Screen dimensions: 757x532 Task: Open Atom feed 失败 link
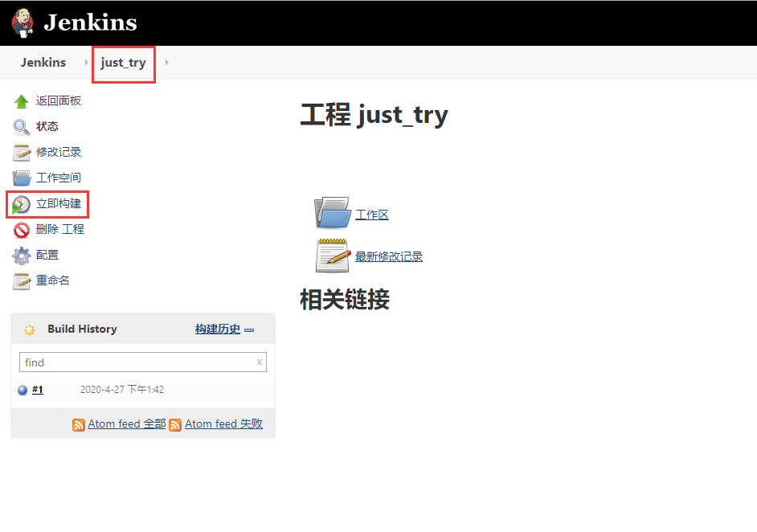point(223,424)
